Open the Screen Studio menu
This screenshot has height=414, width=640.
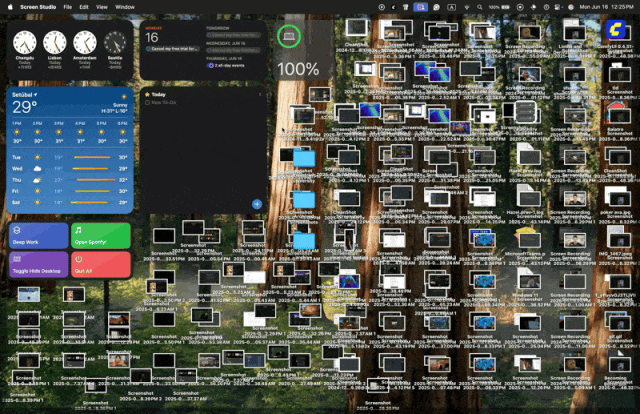pyautogui.click(x=38, y=7)
